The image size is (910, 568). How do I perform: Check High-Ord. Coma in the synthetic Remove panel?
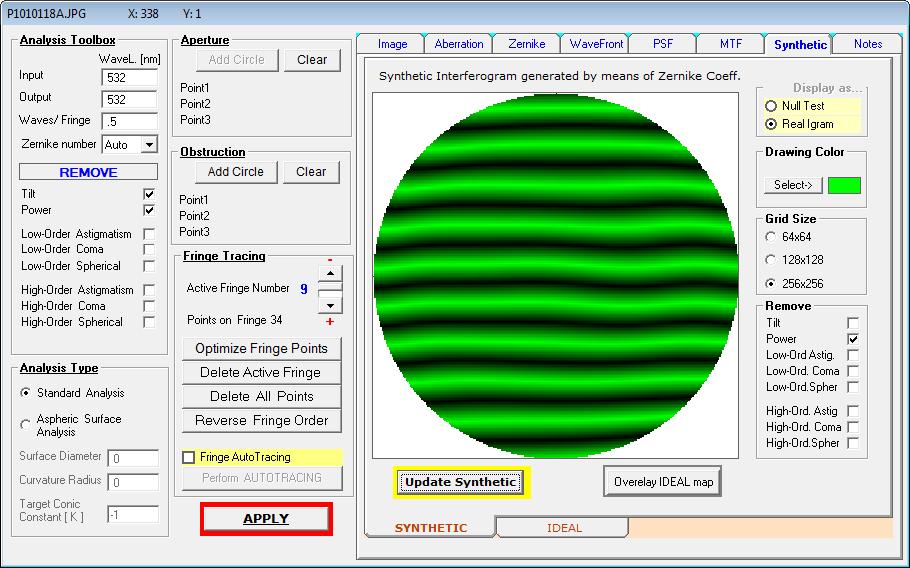(x=853, y=427)
